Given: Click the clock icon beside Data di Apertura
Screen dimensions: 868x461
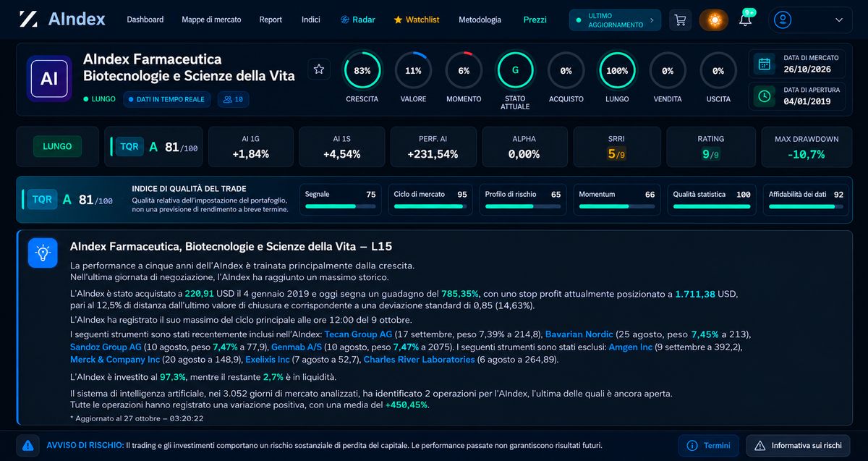Looking at the screenshot, I should pyautogui.click(x=765, y=96).
